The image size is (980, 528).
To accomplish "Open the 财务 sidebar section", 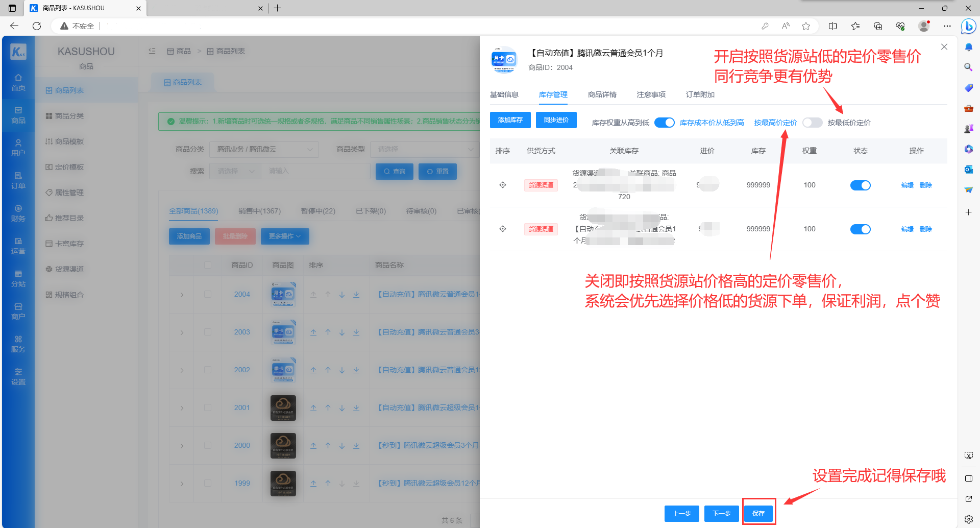I will point(18,213).
